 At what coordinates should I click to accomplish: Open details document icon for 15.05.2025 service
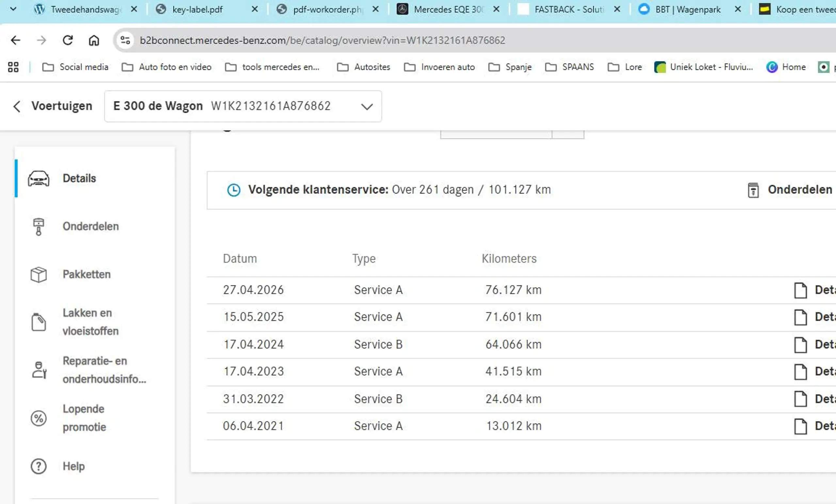801,317
